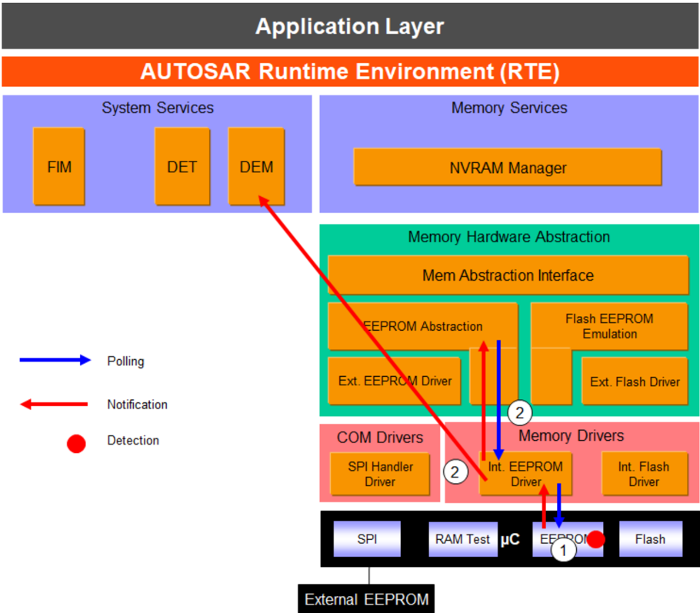Click the Ext. Flash Driver block
The height and width of the screenshot is (613, 700).
(635, 381)
